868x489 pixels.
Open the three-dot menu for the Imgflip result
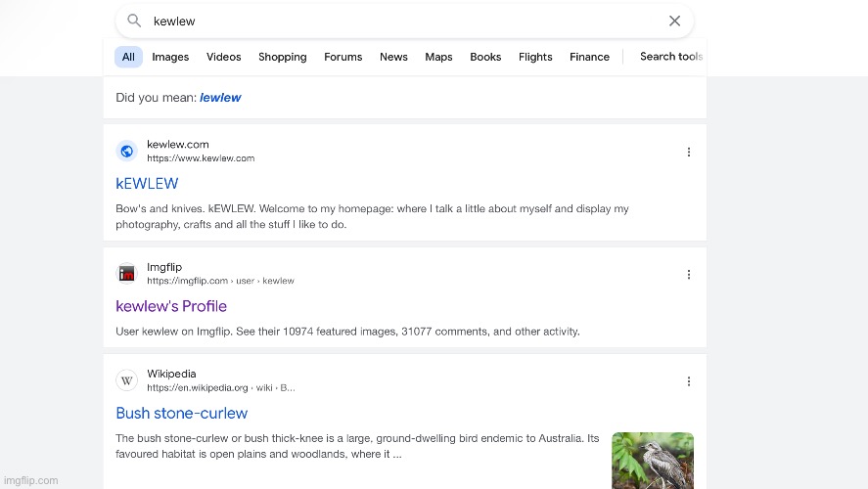click(689, 275)
